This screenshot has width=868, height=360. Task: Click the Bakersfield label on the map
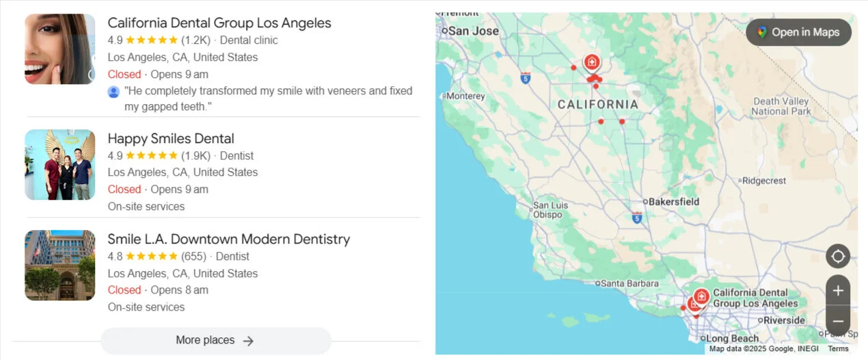pos(674,202)
